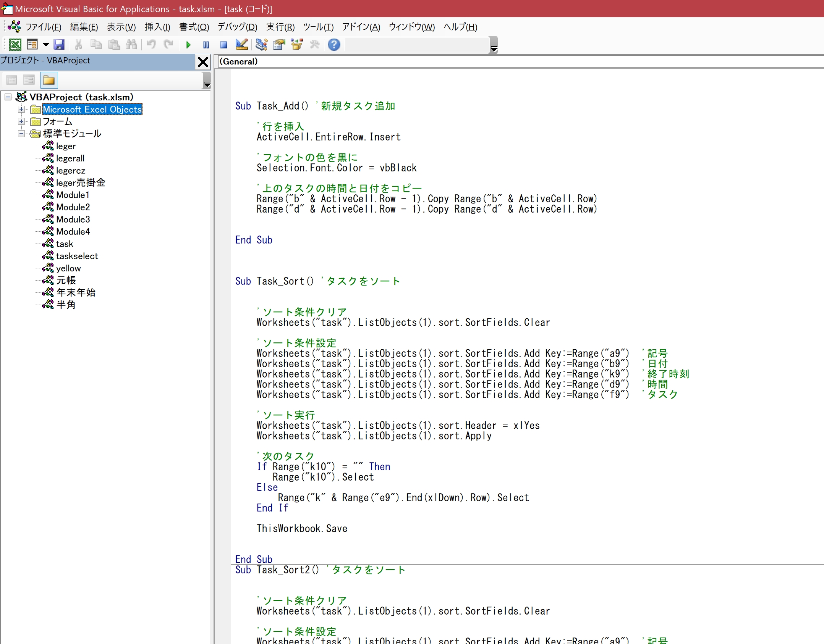Open the ファイル(F) menu
This screenshot has height=644, width=824.
43,27
